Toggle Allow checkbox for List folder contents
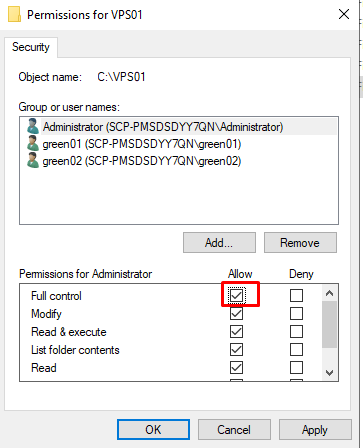 coord(236,349)
